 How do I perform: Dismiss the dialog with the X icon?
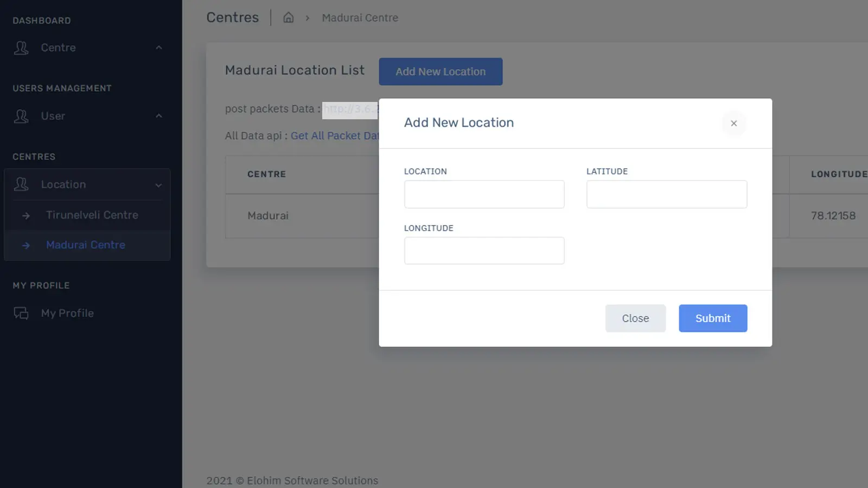[733, 124]
